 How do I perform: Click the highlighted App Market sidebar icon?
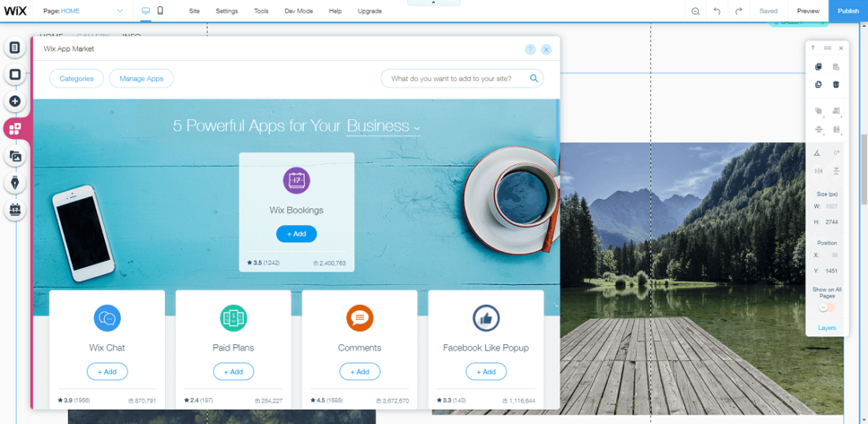click(15, 129)
